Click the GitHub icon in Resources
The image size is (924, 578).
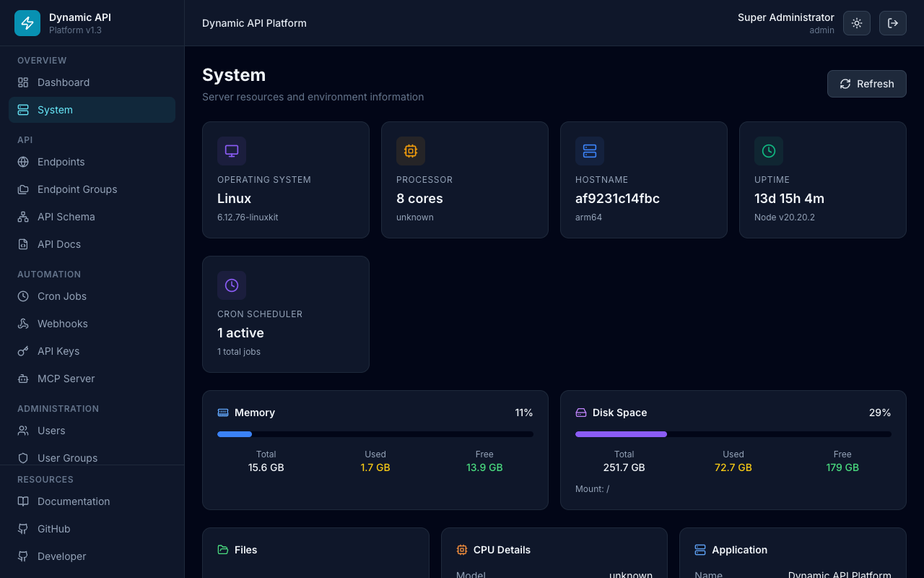pos(23,529)
